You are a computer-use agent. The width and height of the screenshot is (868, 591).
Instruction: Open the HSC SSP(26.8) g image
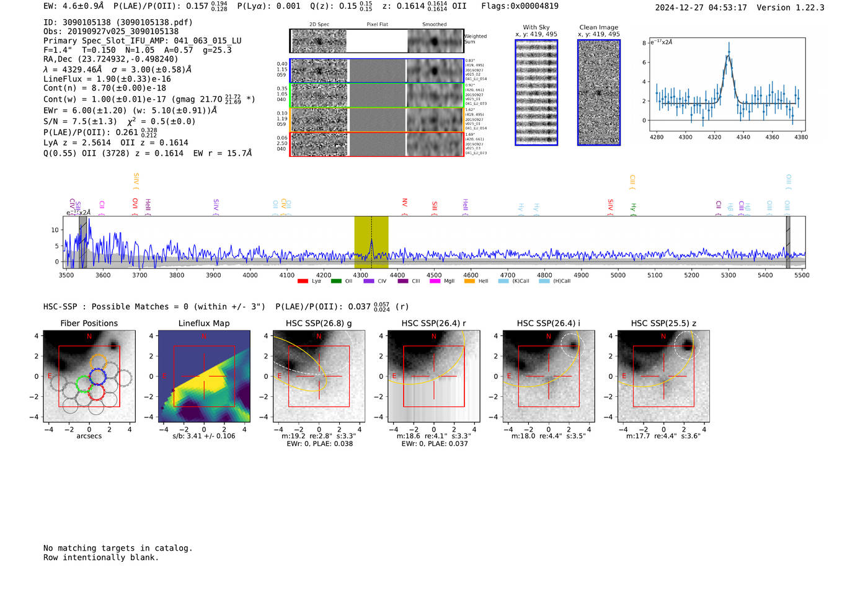pos(319,376)
